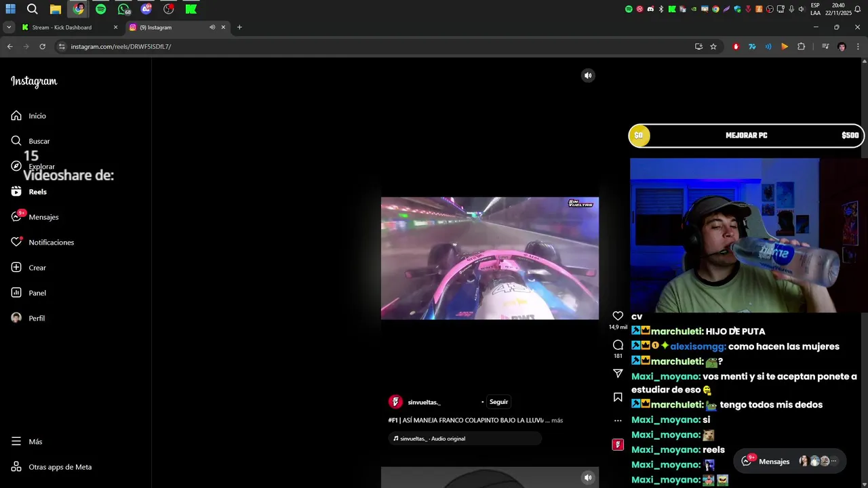
Task: Open the Explorar compass icon
Action: coord(16,166)
